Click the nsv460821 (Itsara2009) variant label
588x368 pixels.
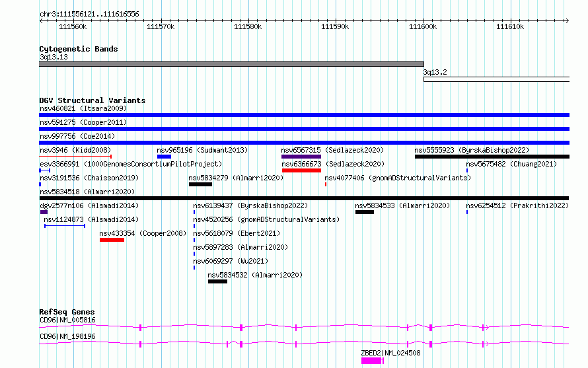(83, 108)
